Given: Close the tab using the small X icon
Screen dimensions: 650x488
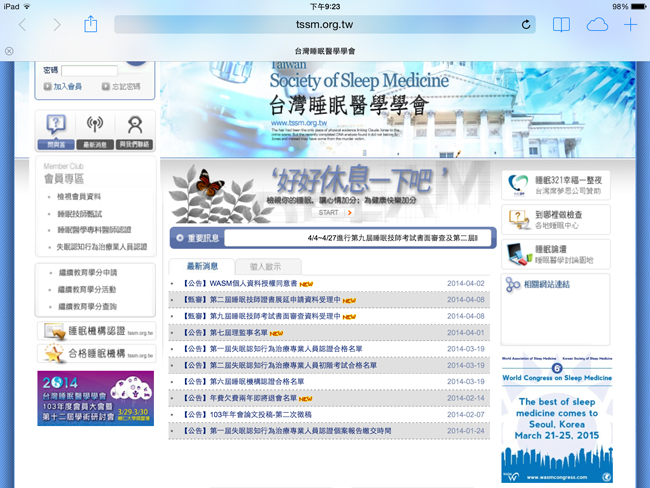Looking at the screenshot, I should [9, 51].
